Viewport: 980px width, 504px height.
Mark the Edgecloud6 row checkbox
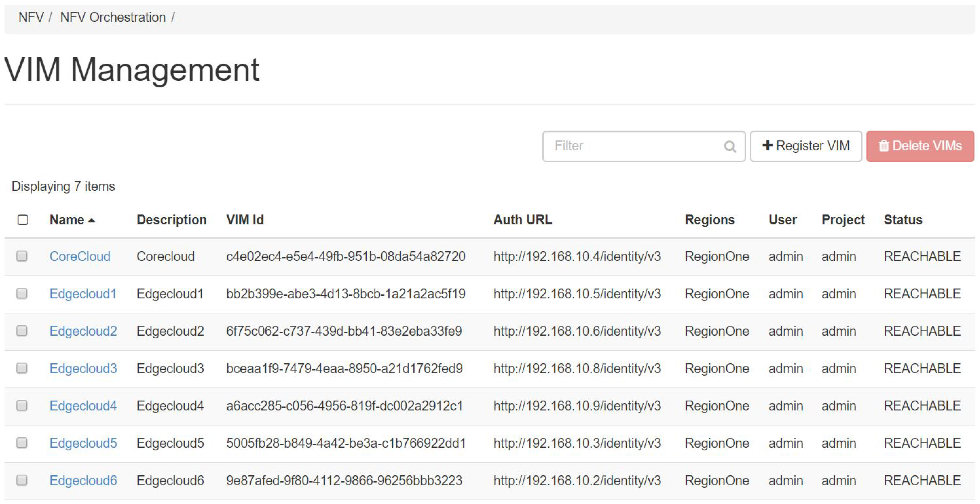click(x=22, y=480)
